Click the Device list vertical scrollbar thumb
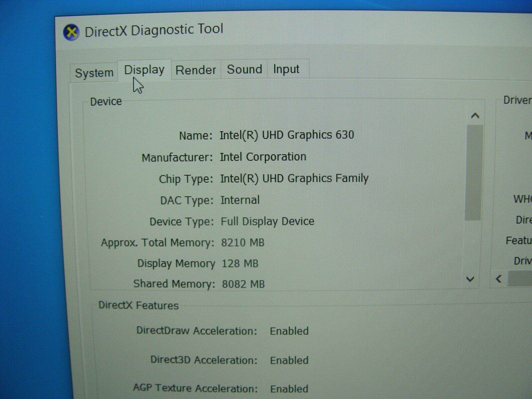Image resolution: width=532 pixels, height=399 pixels. (474, 173)
